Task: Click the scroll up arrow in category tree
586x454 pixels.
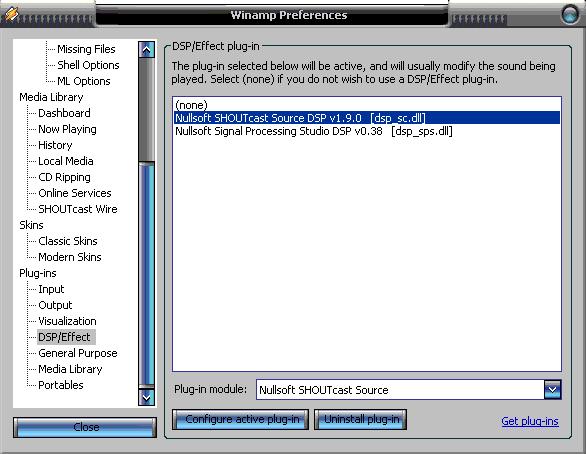Action: click(146, 49)
